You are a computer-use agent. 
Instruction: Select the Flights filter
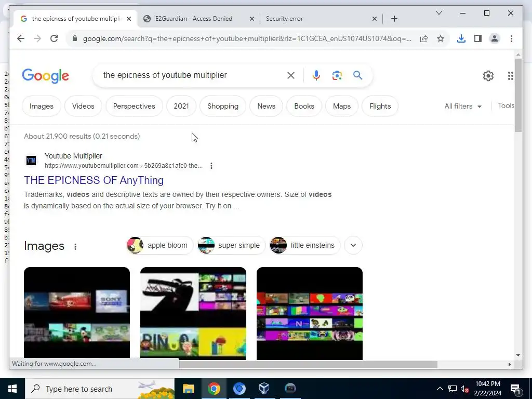pyautogui.click(x=380, y=106)
